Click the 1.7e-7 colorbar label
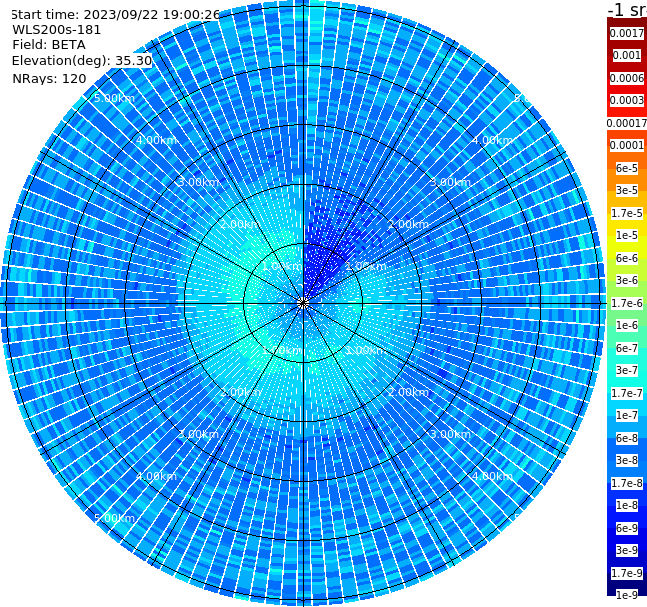Image resolution: width=647 pixels, height=607 pixels. pyautogui.click(x=627, y=393)
